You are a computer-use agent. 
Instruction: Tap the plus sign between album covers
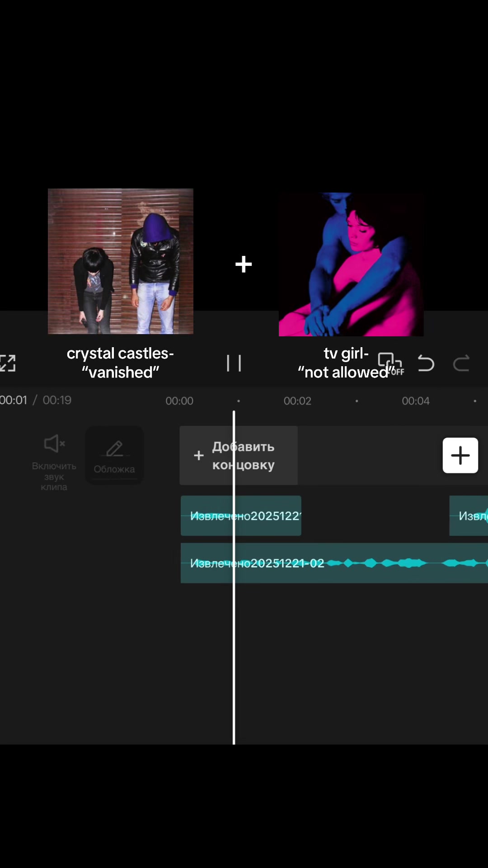244,264
